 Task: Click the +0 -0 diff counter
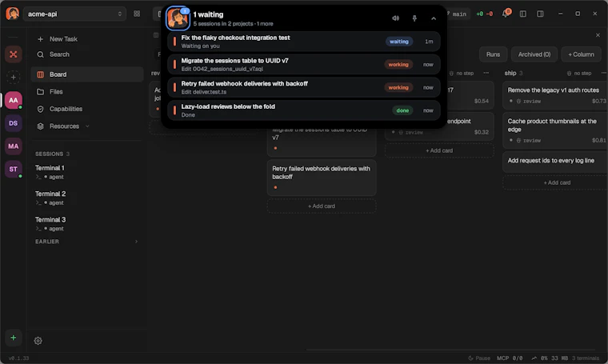pyautogui.click(x=484, y=14)
